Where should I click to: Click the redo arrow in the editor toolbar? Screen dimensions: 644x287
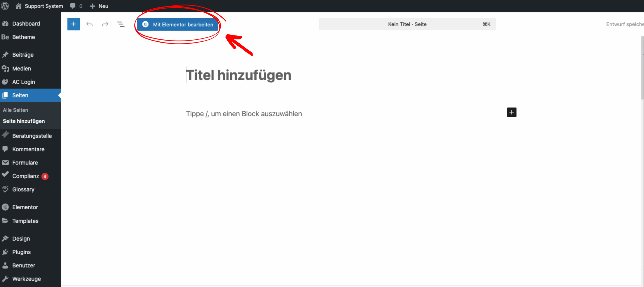point(105,24)
